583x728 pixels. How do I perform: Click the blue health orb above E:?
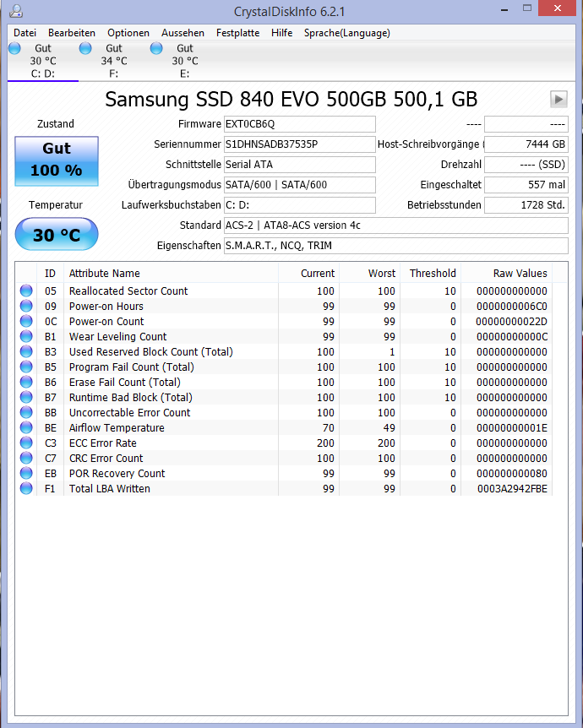156,48
